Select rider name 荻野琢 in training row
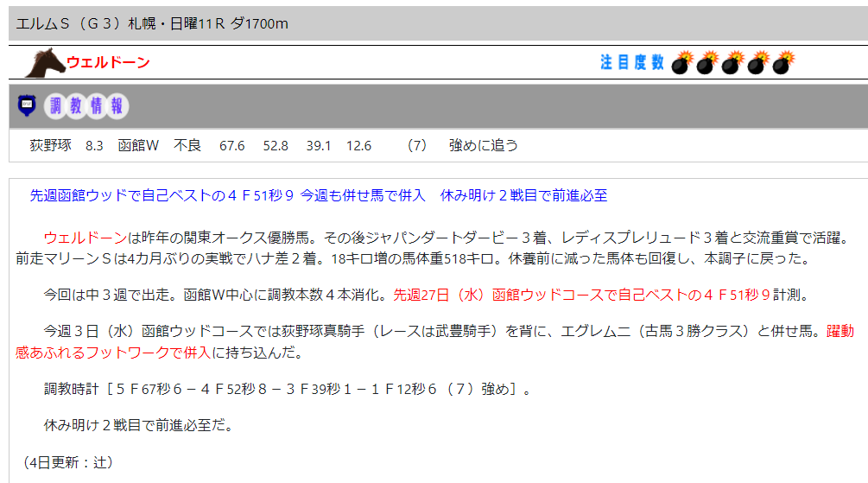The height and width of the screenshot is (483, 868). pyautogui.click(x=50, y=145)
